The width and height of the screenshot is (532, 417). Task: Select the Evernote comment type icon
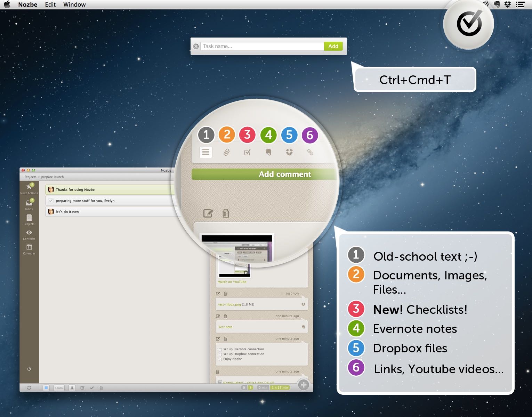point(268,152)
